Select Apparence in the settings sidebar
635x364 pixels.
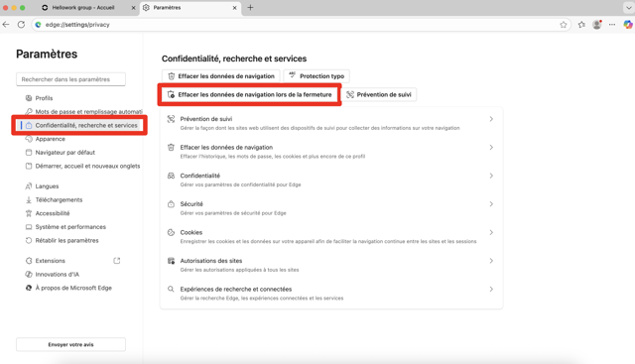click(50, 139)
